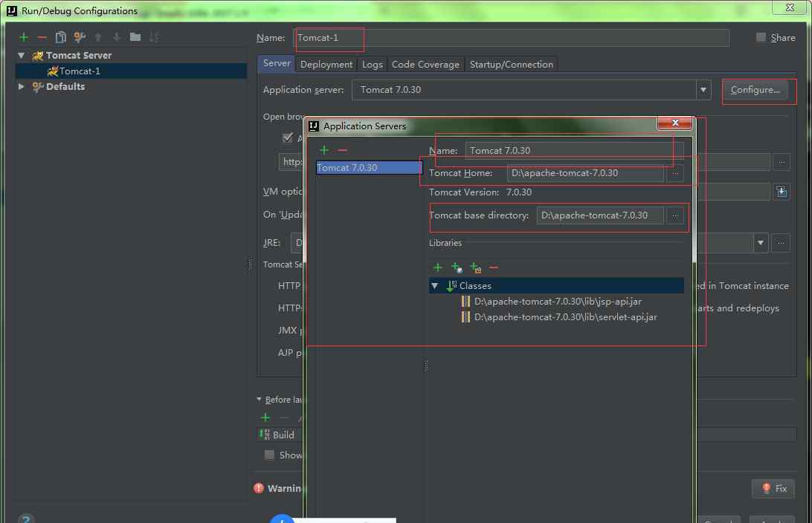
Task: Click the Tomcat Server cat icon in the tree
Action: tap(37, 56)
